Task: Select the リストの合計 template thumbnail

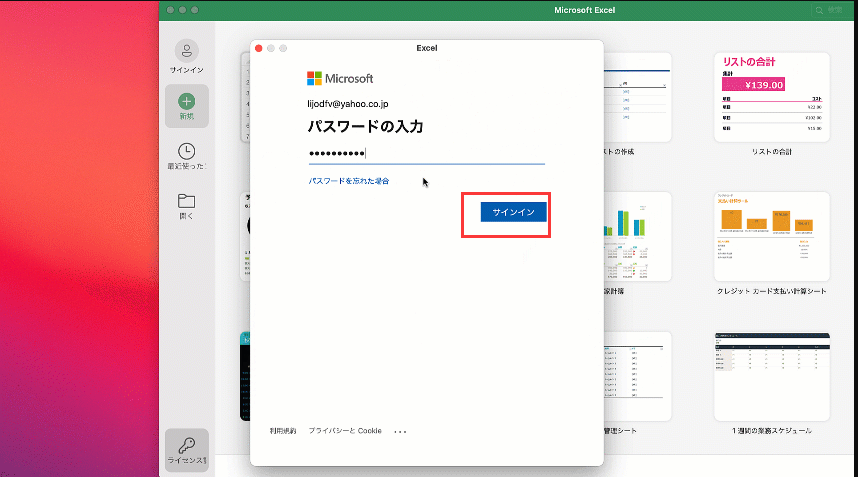Action: click(772, 97)
